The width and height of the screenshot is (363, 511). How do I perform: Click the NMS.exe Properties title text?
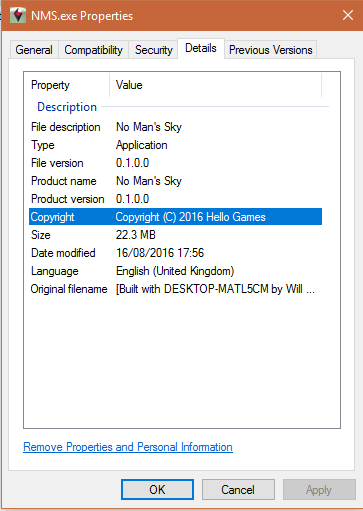82,16
